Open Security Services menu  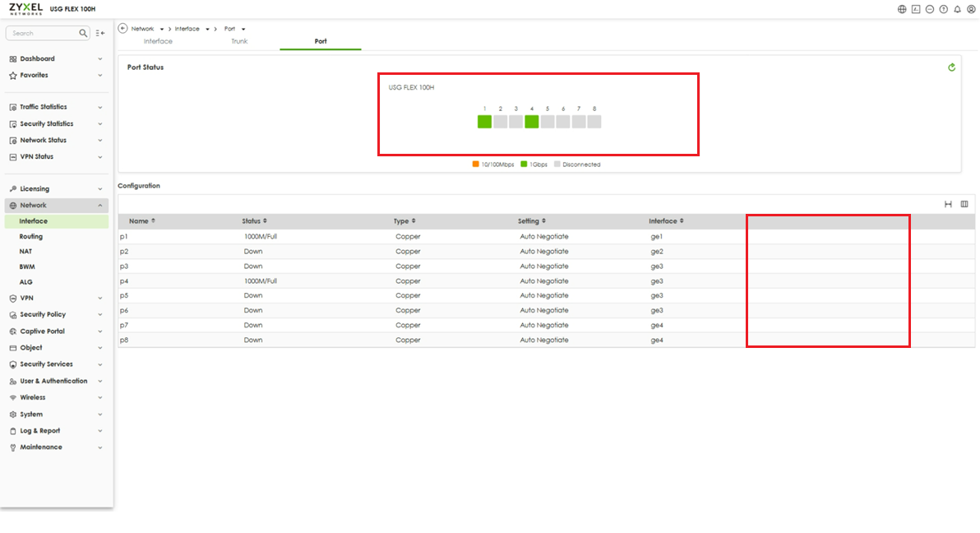[x=46, y=364]
